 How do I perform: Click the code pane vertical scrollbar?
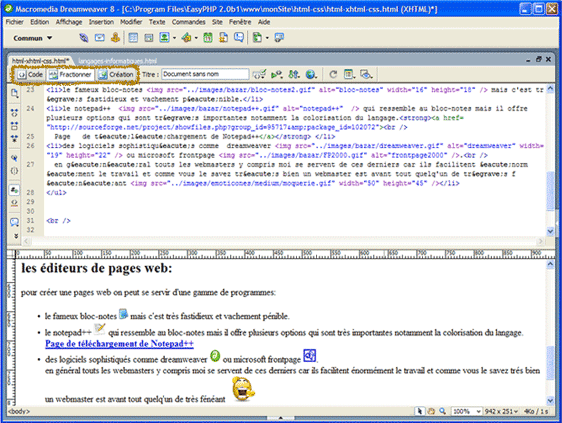550,192
